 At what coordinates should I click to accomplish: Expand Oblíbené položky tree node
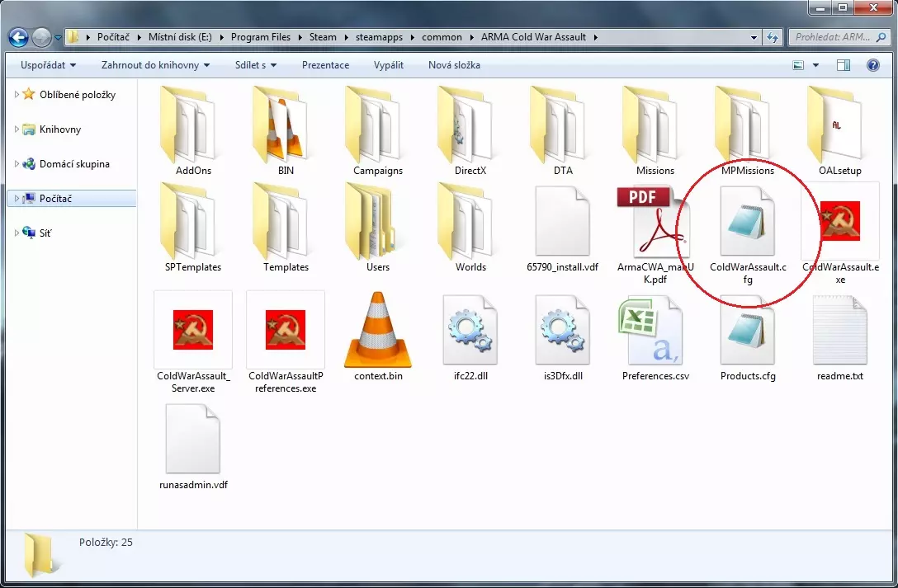(17, 94)
